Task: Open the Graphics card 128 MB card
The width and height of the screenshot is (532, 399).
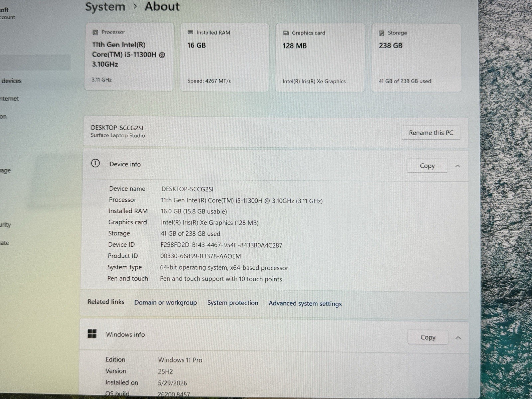Action: (x=320, y=58)
